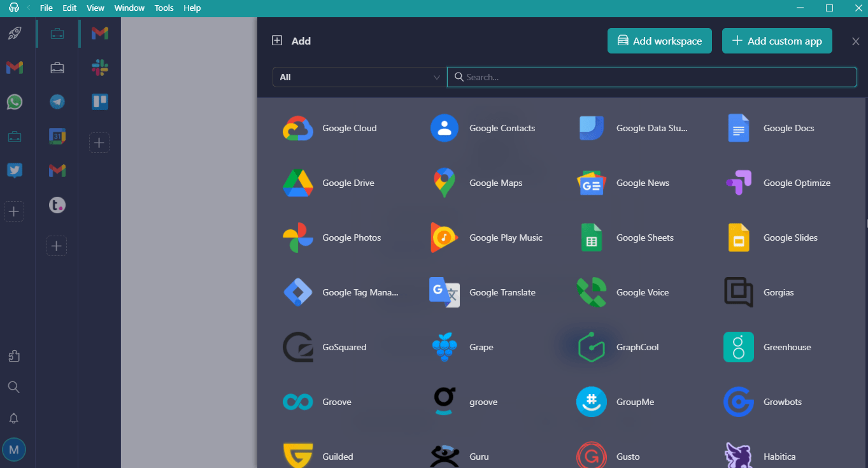Screen dimensions: 868x468
Task: Select the blue infinity Groove icon
Action: click(x=298, y=402)
